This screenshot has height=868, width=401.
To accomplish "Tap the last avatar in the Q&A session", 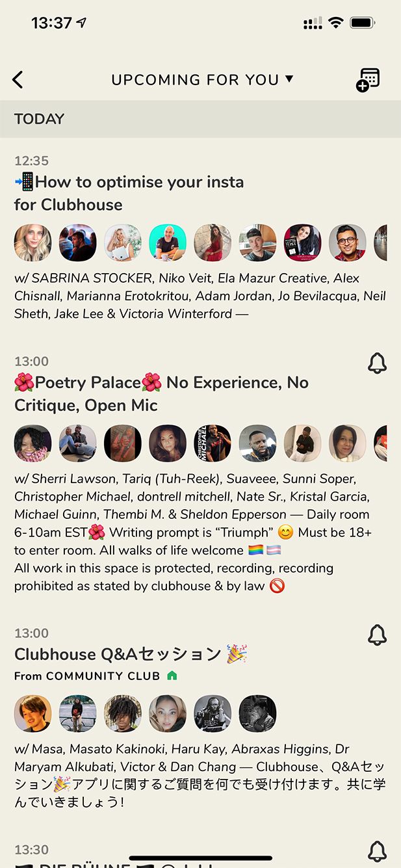I will click(257, 713).
